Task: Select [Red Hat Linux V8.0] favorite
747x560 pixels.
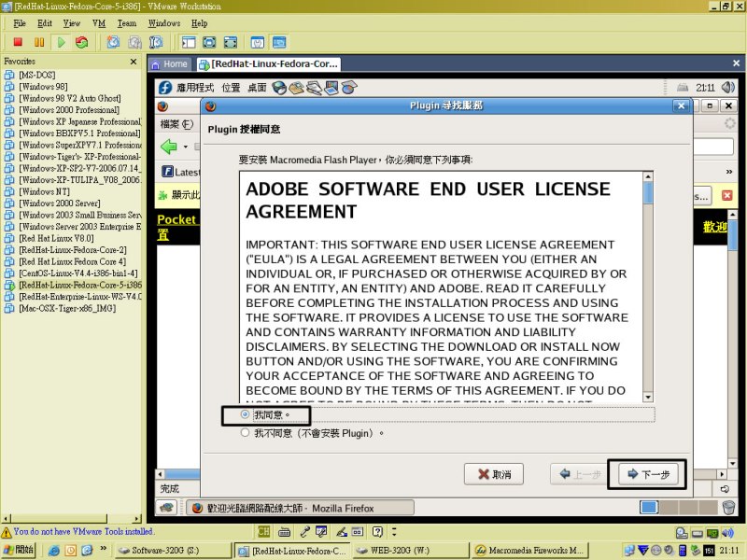Action: click(x=56, y=238)
